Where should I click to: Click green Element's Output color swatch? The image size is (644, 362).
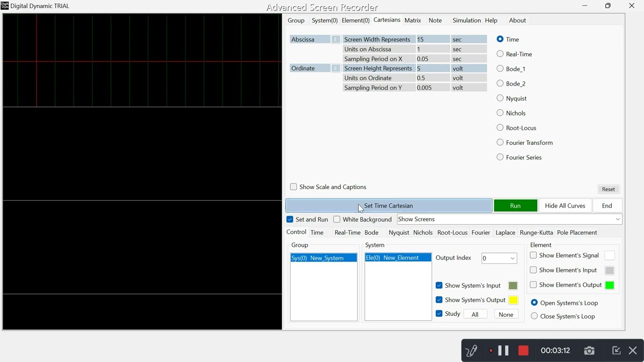(609, 285)
